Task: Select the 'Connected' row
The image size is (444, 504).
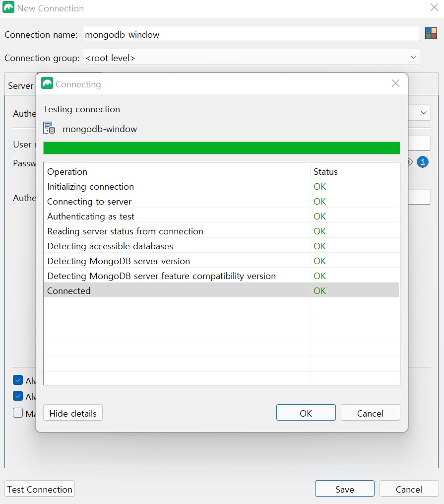Action: 222,290
